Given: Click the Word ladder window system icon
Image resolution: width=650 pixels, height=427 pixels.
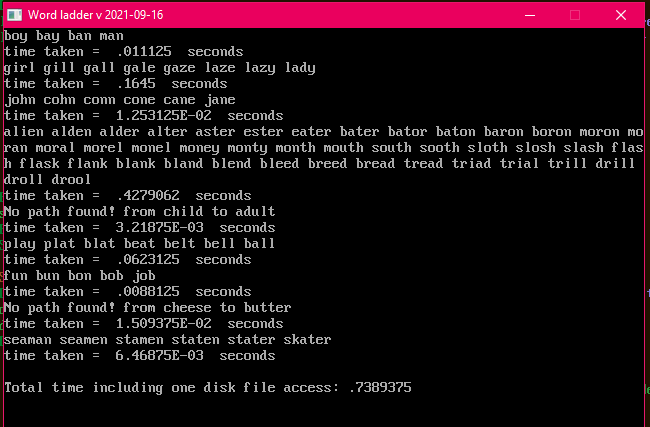Looking at the screenshot, I should [15, 15].
